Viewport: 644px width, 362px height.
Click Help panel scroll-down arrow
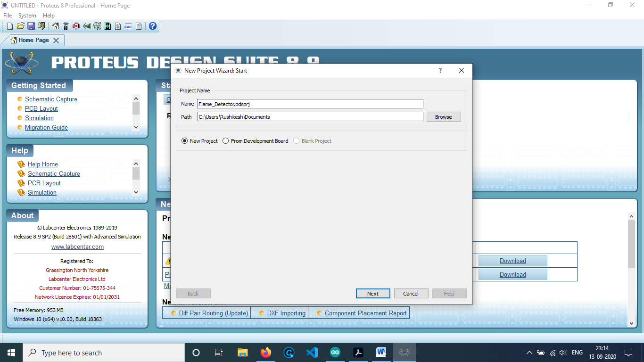point(136,192)
